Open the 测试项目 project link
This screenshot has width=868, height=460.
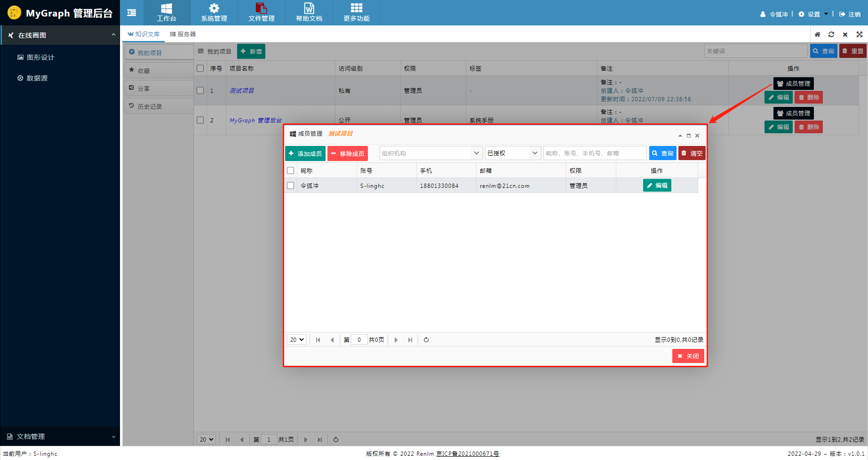coord(242,91)
